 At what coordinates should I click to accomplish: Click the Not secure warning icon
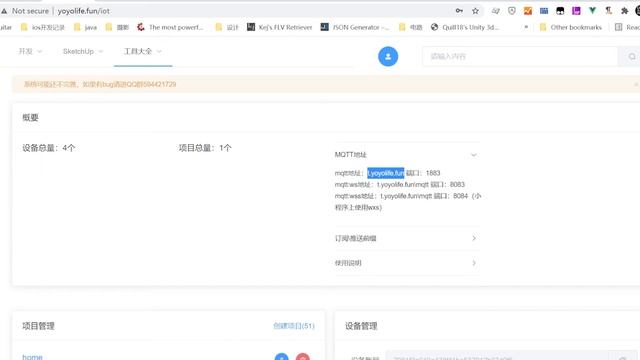pyautogui.click(x=4, y=11)
